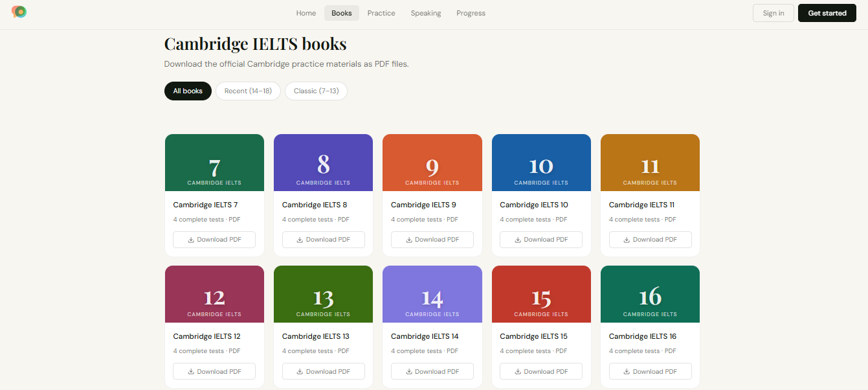Click '4 complete tests · PDF' under IELTS 10
The height and width of the screenshot is (390, 868).
coord(533,220)
